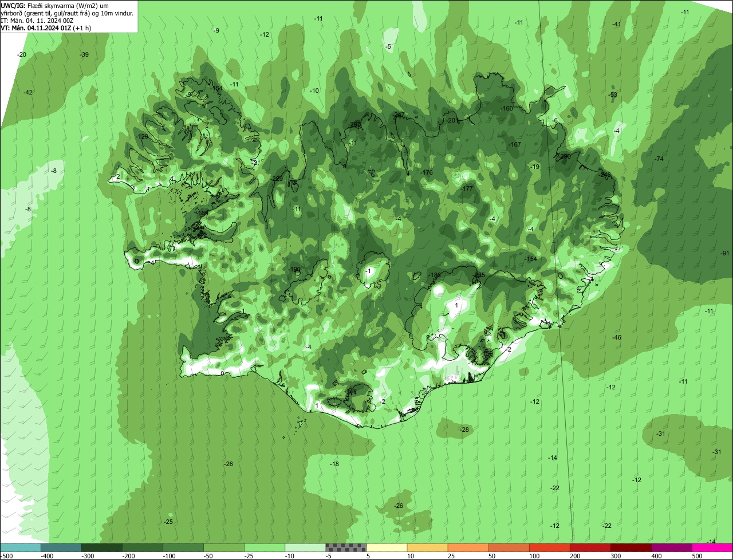
Task: Click the '-39' value on the map
Action: click(x=84, y=54)
